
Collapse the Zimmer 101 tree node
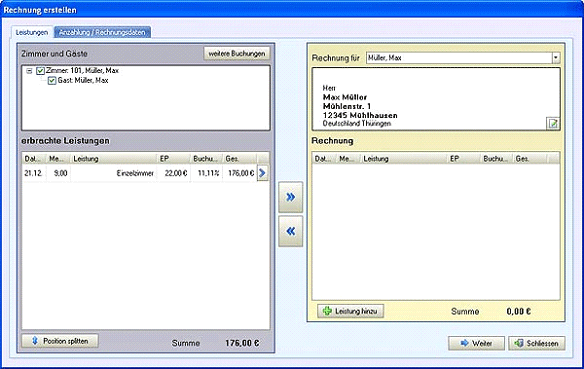(29, 71)
